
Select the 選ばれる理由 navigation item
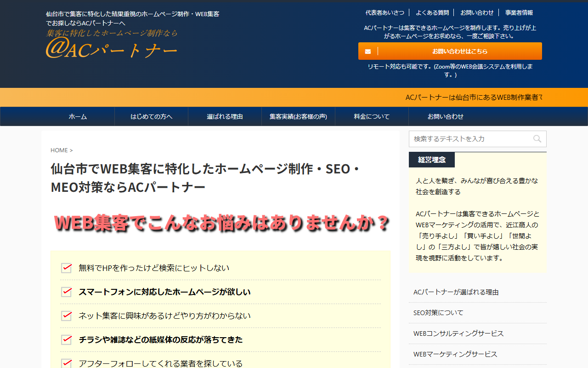225,116
